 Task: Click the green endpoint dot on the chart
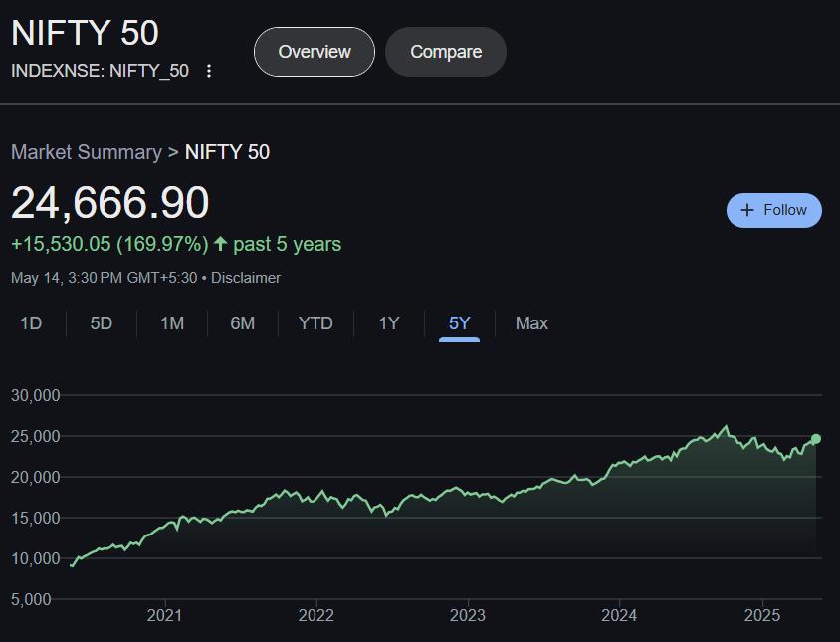coord(816,439)
